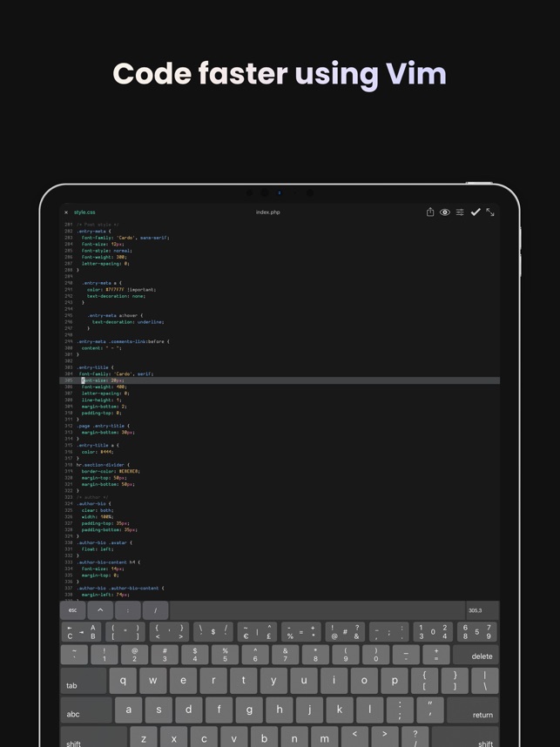Tap the j key
This screenshot has width=560, height=747.
[x=309, y=710]
